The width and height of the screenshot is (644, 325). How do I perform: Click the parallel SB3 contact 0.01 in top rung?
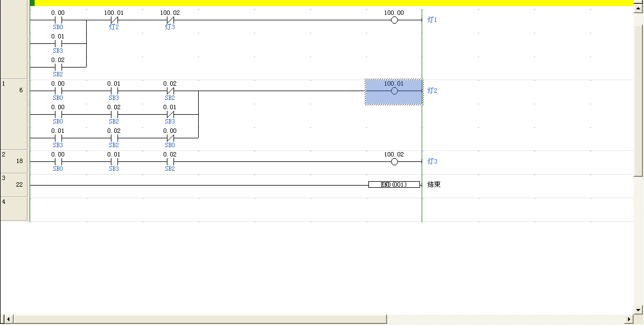[x=58, y=44]
